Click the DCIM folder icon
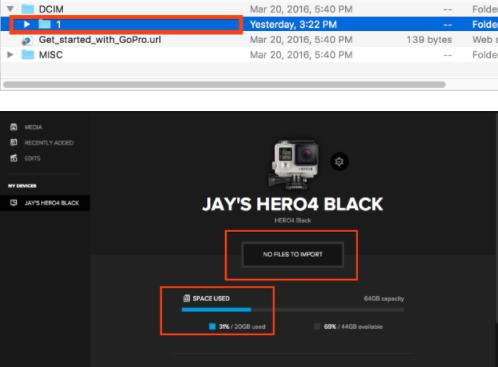Image resolution: width=498 pixels, height=367 pixels. point(28,9)
